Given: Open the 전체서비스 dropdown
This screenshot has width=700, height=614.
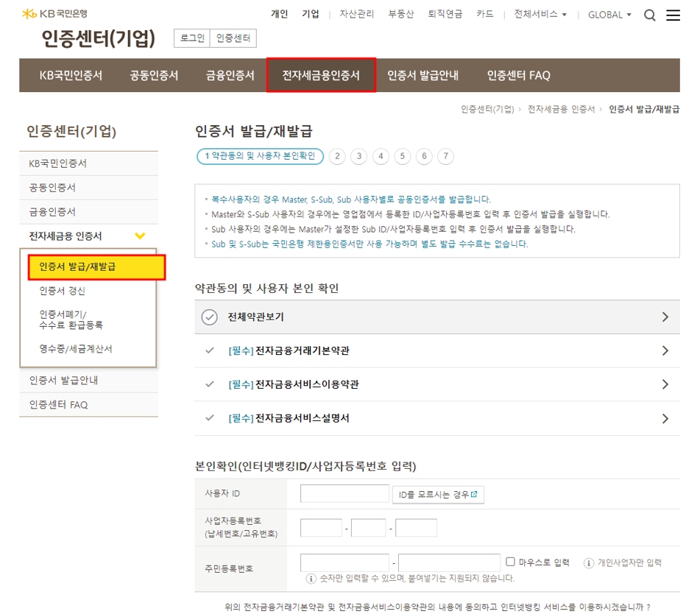Looking at the screenshot, I should 540,14.
